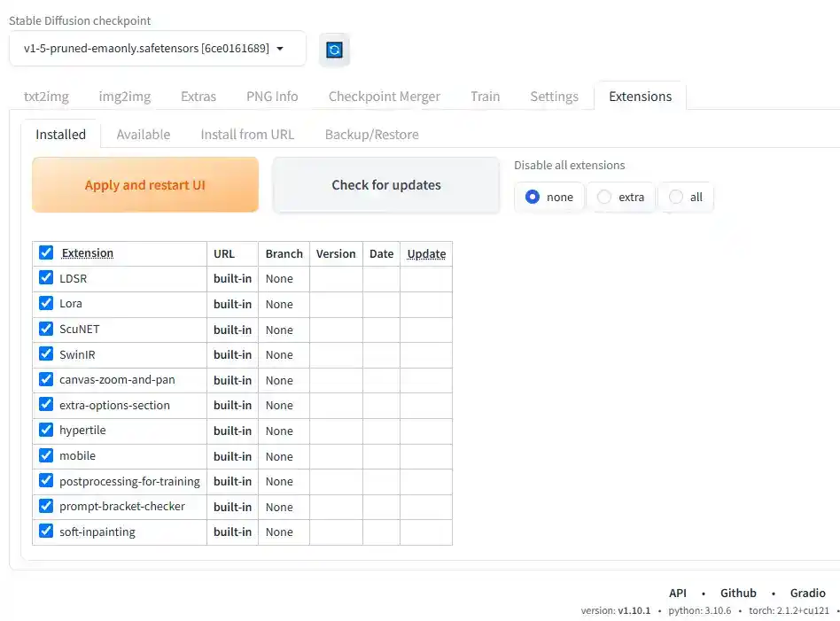The width and height of the screenshot is (840, 621).
Task: Toggle the header Extension select-all checkbox
Action: click(x=46, y=252)
